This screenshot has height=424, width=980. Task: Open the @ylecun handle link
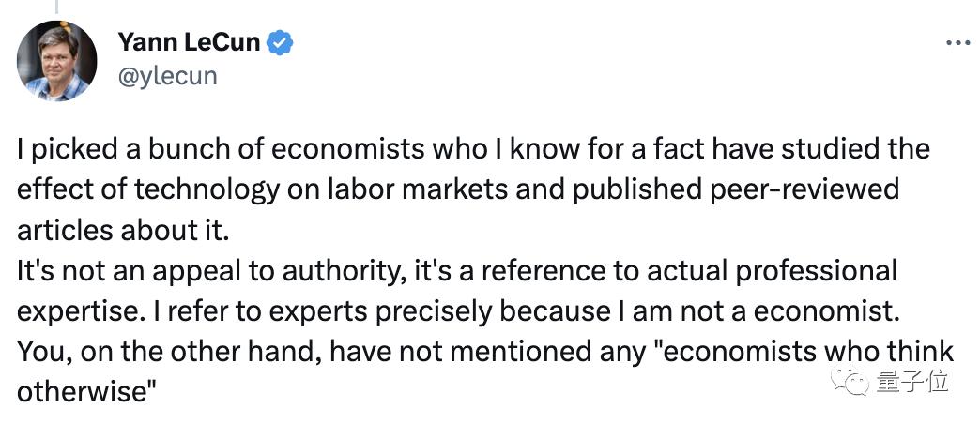(x=167, y=75)
